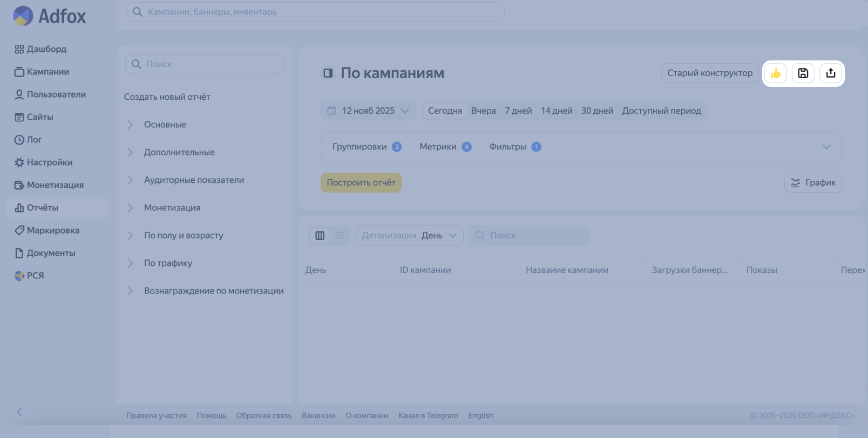868x438 pixels.
Task: Open the Лог clock icon item
Action: tap(19, 140)
